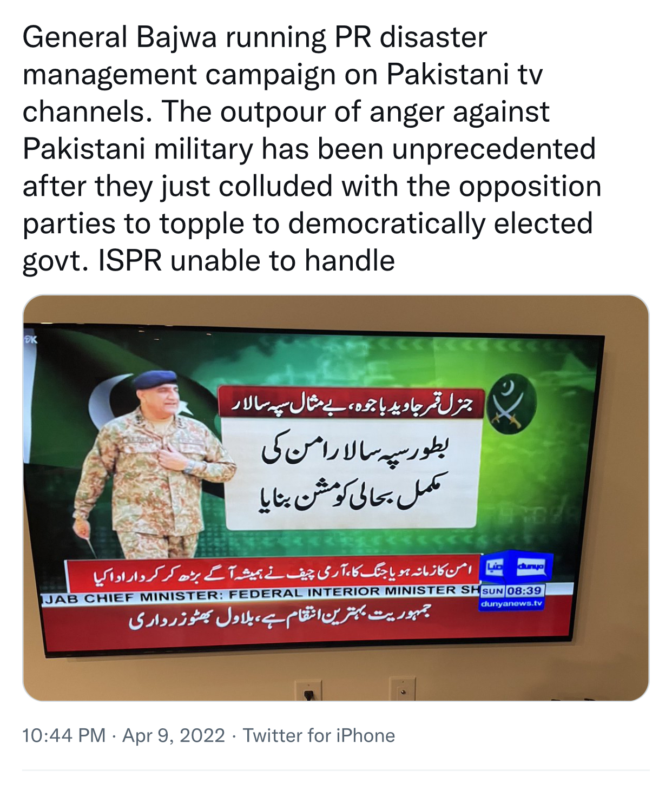Open the 10:44 PM timestamp link
Image resolution: width=672 pixels, height=790 pixels.
tap(64, 736)
